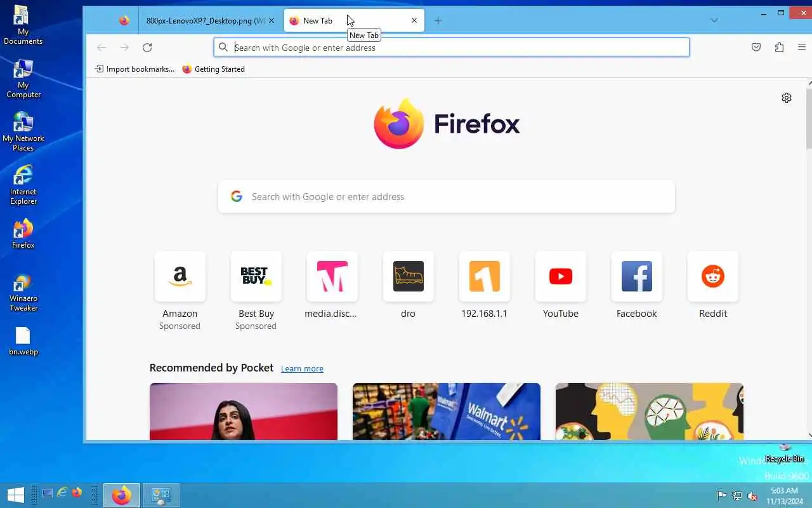This screenshot has height=508, width=812.
Task: Select Winaero Tweaker desktop icon
Action: 23,293
